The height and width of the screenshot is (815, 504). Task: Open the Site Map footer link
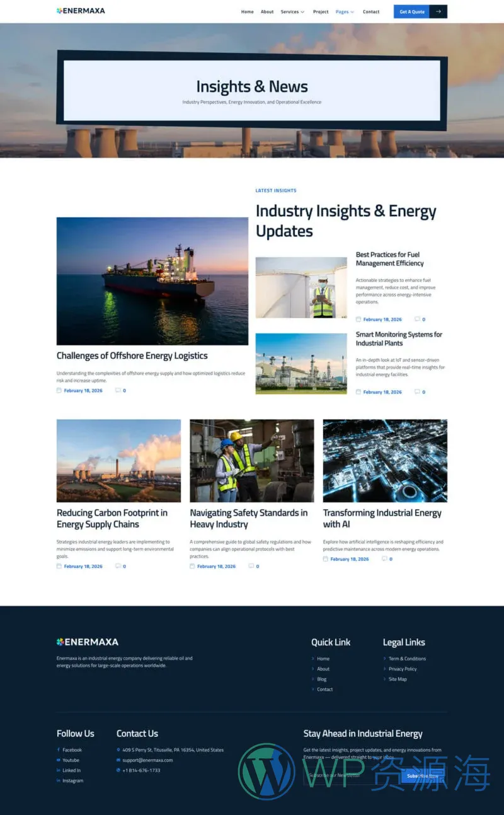click(398, 679)
